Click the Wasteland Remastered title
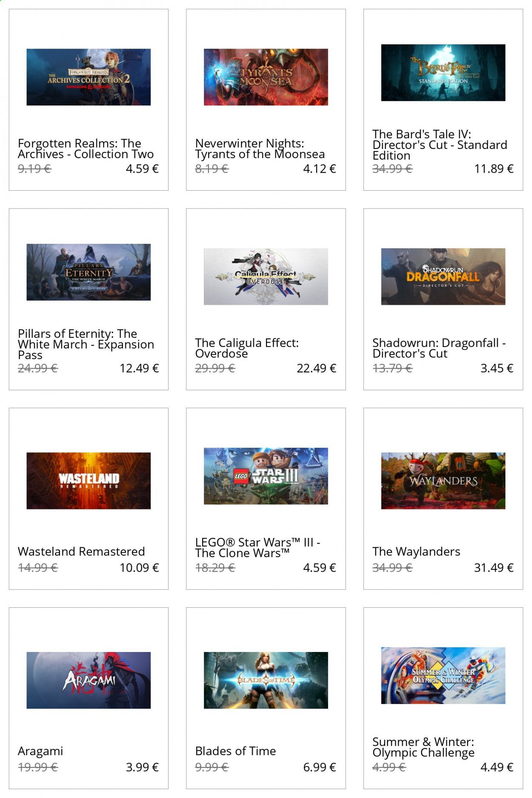This screenshot has height=798, width=532. click(x=81, y=551)
